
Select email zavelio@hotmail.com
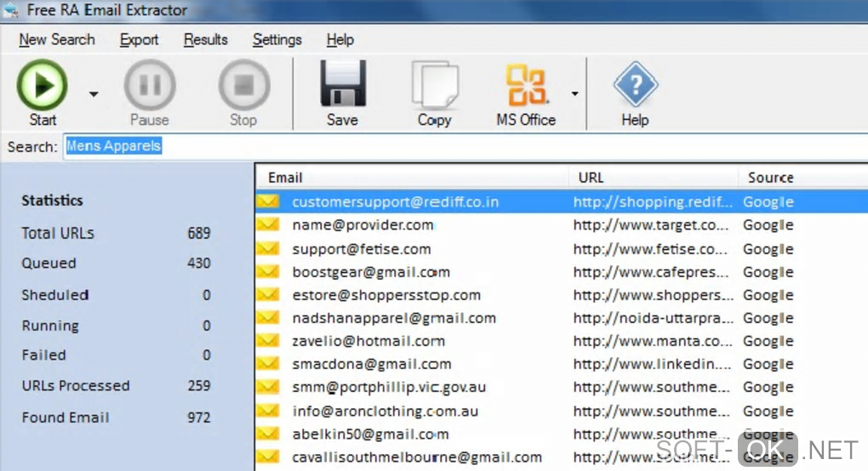click(368, 341)
